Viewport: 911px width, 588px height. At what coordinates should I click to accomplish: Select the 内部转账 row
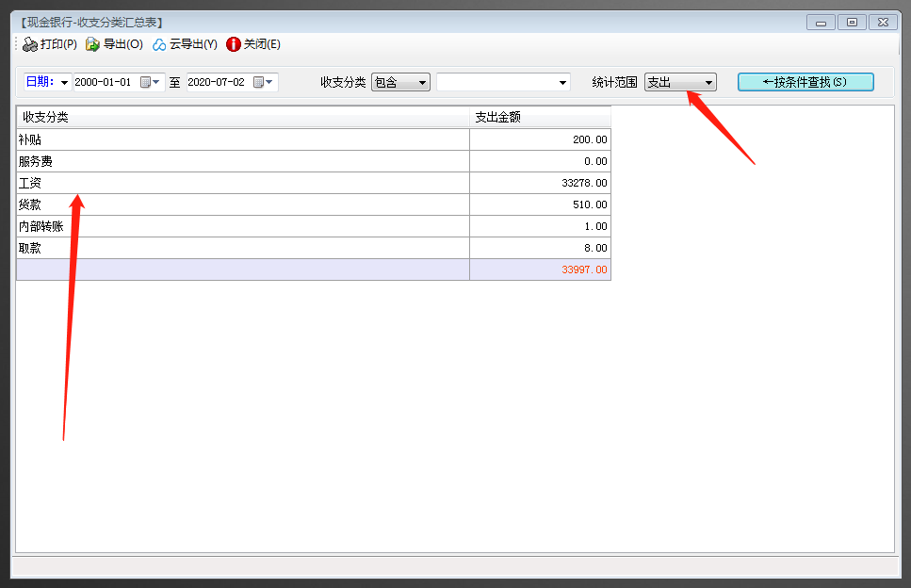point(242,226)
